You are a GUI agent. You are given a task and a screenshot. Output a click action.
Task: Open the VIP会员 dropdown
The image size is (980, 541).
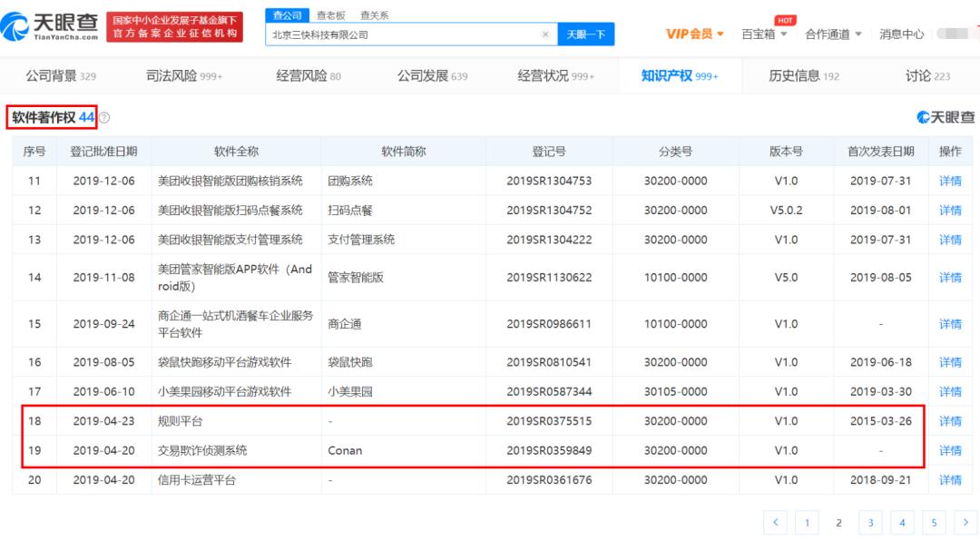tap(691, 33)
